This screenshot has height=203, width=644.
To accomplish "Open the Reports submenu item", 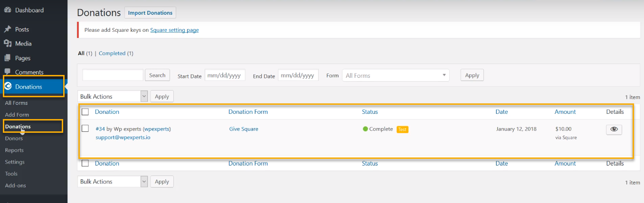I will 14,150.
